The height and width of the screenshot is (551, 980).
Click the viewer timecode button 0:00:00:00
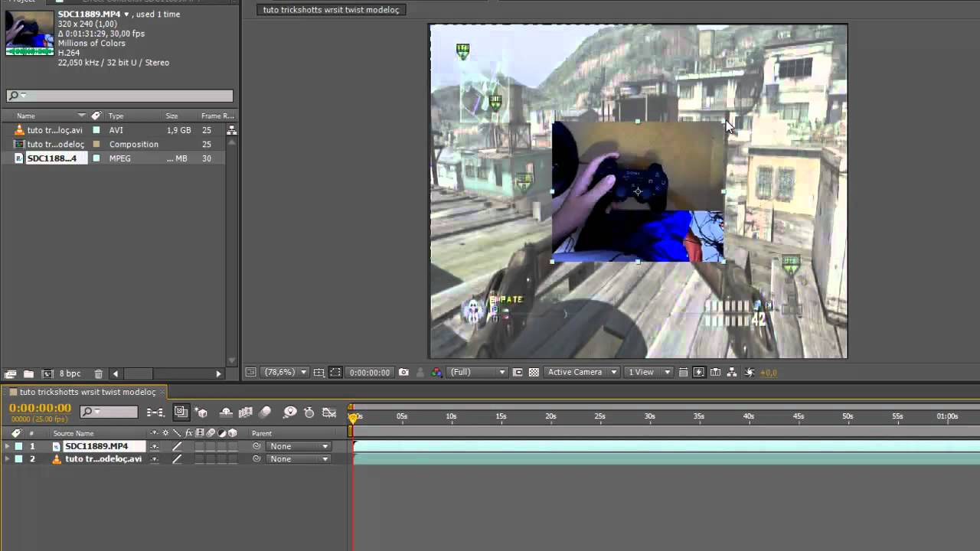tap(370, 372)
